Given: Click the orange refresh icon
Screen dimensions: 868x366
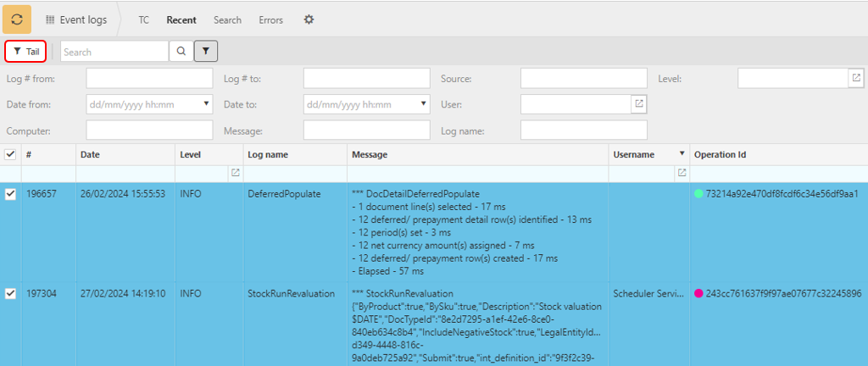Looking at the screenshot, I should [x=17, y=19].
